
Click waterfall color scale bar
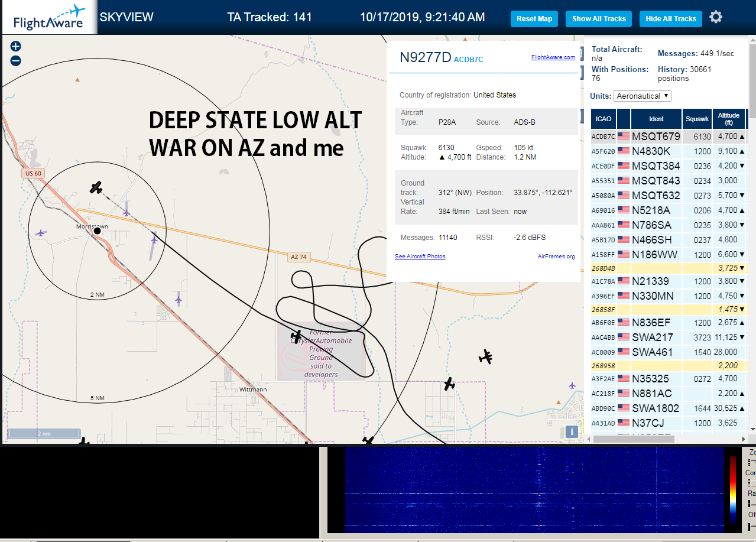coord(734,490)
